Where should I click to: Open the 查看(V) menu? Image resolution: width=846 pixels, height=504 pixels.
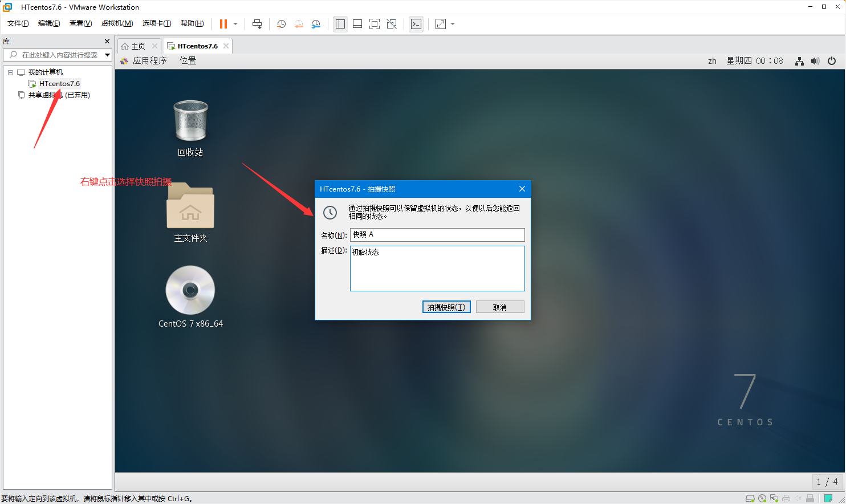80,23
